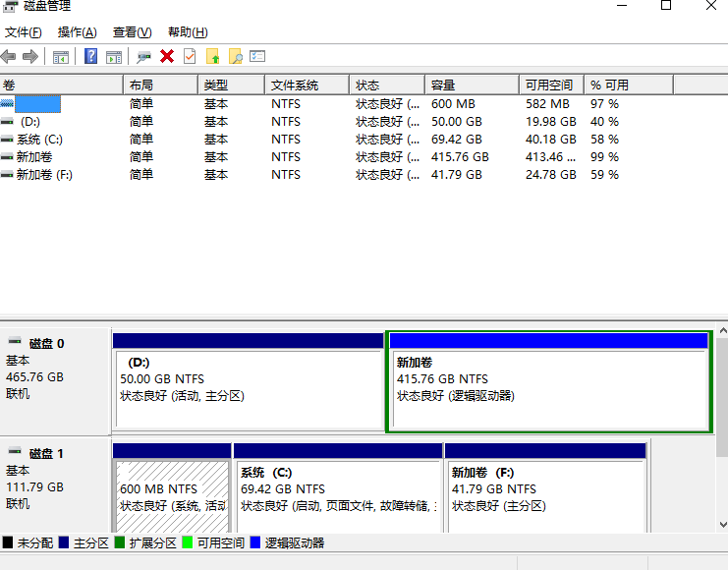Sort by the 容量 column header
Viewport: 728px width, 570px height.
click(x=473, y=85)
